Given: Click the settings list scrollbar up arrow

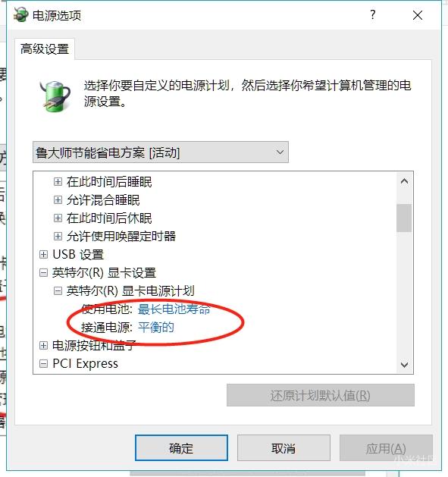Looking at the screenshot, I should 404,181.
